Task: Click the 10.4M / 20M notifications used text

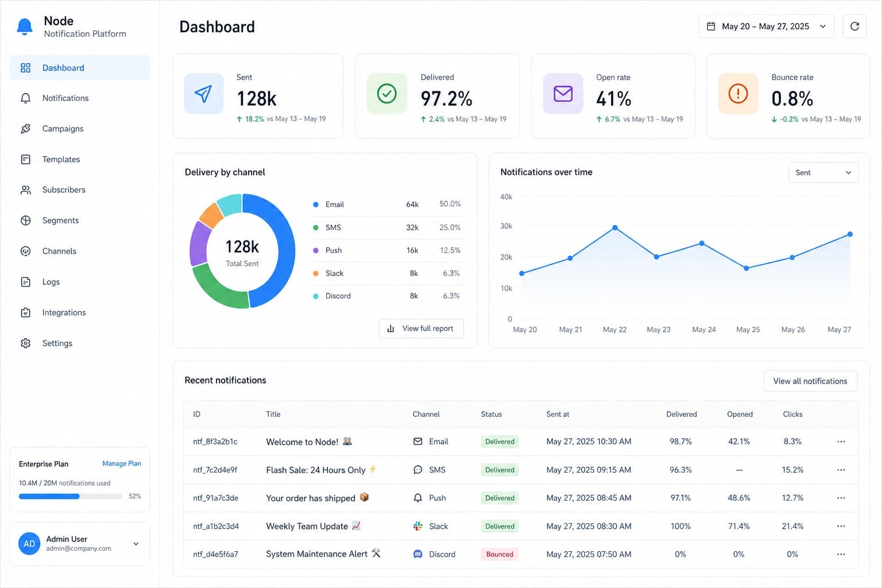Action: 64,483
